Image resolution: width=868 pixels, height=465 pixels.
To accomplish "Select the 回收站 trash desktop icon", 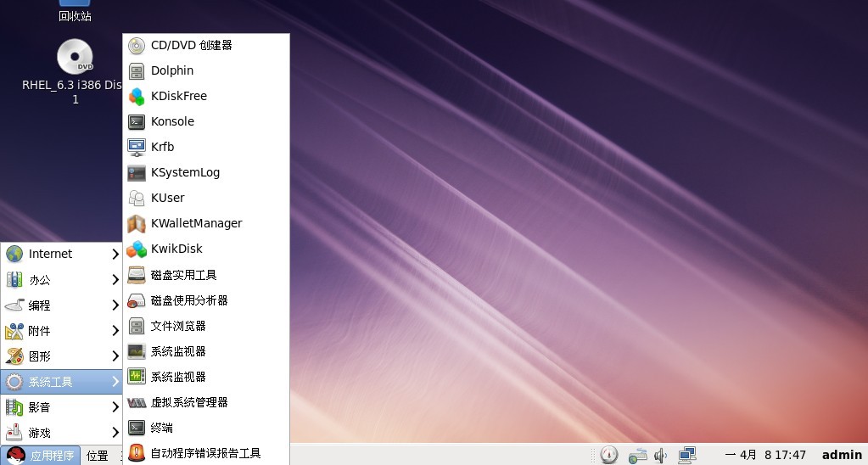I will pos(75,11).
